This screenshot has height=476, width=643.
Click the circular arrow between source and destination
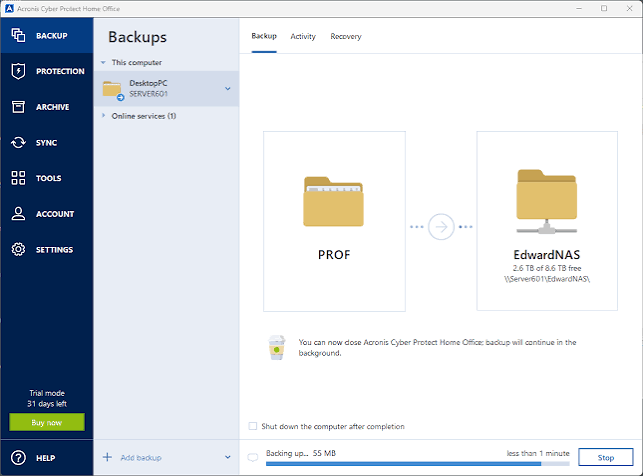click(x=441, y=227)
